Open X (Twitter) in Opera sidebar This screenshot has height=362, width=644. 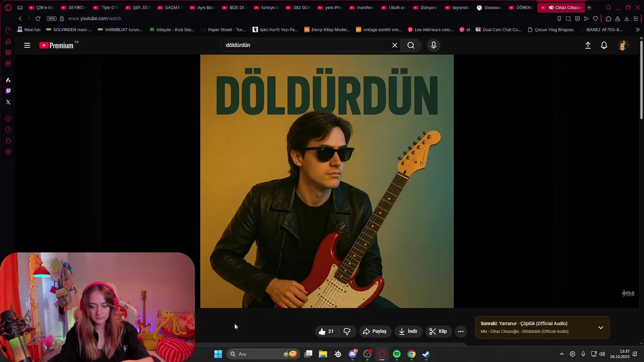point(8,102)
